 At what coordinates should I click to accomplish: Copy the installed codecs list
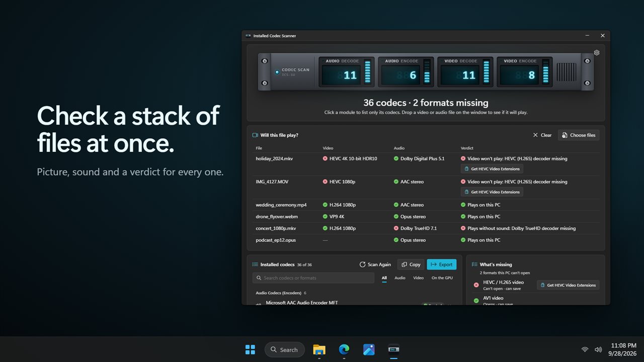coord(411,264)
